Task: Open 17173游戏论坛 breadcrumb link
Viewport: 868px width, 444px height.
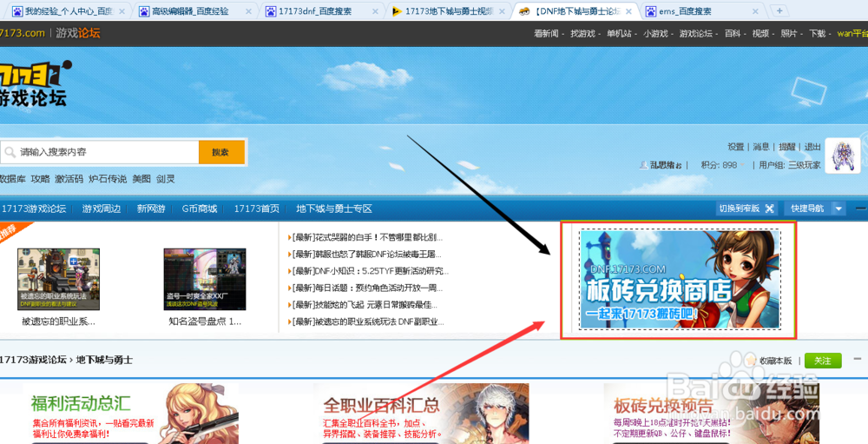Action: (33, 360)
